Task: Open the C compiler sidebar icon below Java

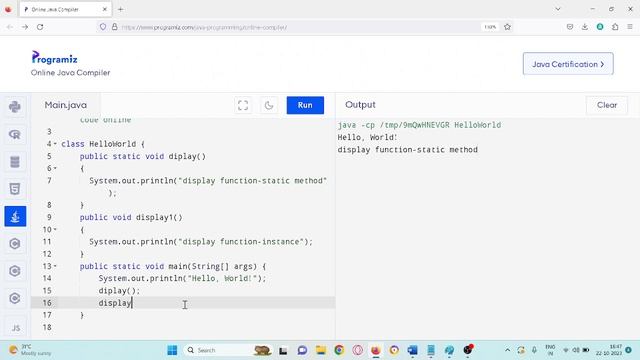Action: (x=15, y=244)
